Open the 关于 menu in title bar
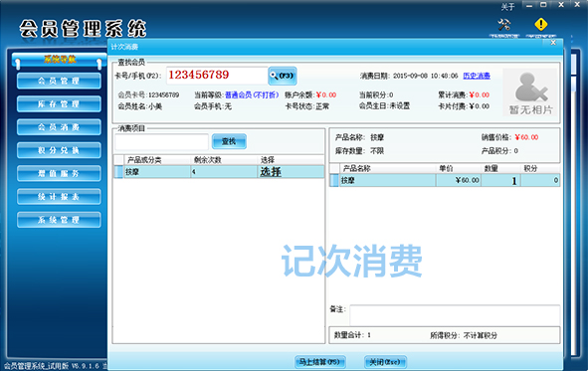The image size is (588, 371). (507, 7)
